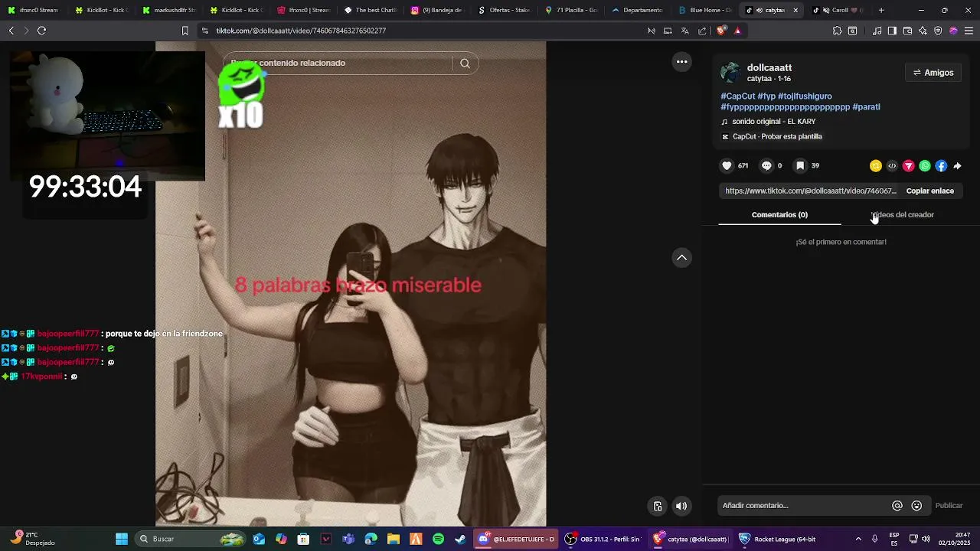Navigate back in the browser
The width and height of the screenshot is (980, 551).
tap(11, 31)
